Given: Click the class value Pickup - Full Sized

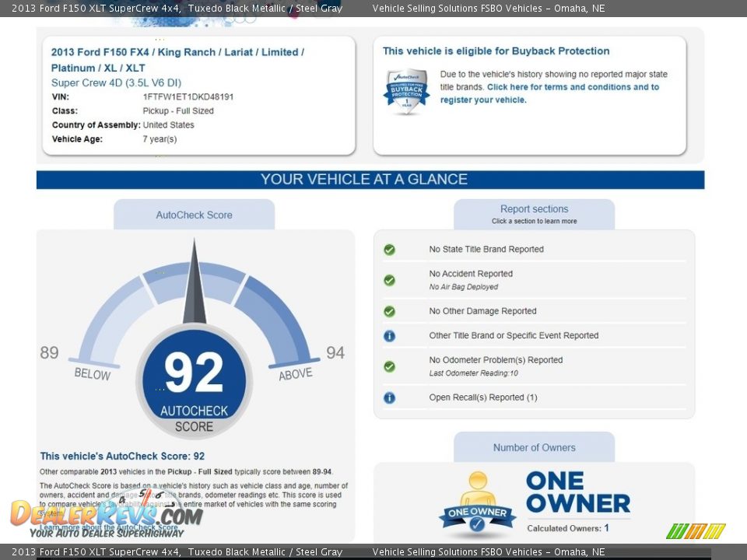Looking at the screenshot, I should point(178,111).
